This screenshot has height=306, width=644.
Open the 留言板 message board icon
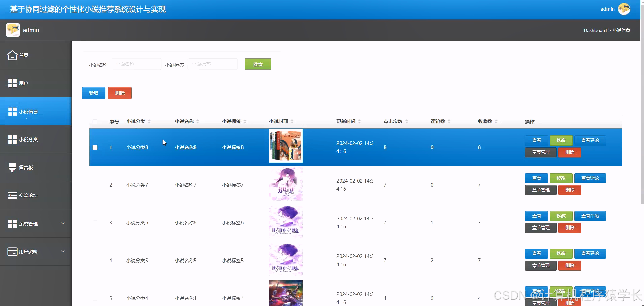12,167
